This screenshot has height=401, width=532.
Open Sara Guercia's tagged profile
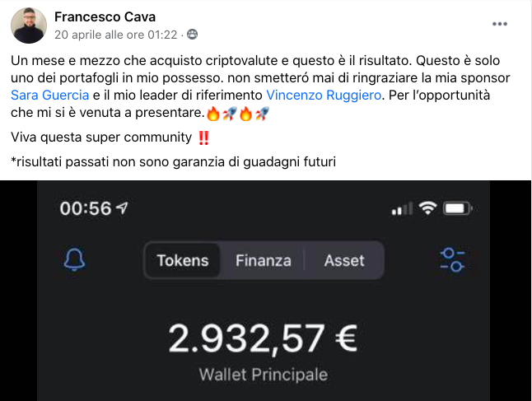point(50,95)
